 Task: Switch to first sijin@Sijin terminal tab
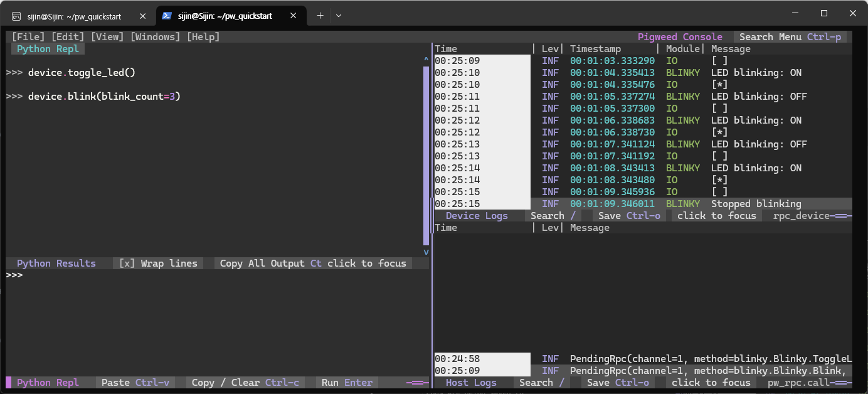point(74,16)
